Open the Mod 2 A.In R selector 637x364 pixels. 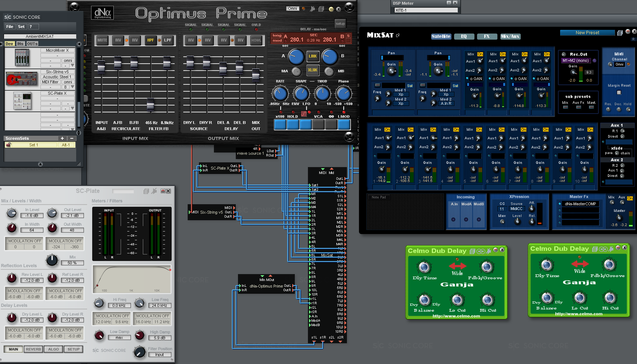click(x=446, y=104)
